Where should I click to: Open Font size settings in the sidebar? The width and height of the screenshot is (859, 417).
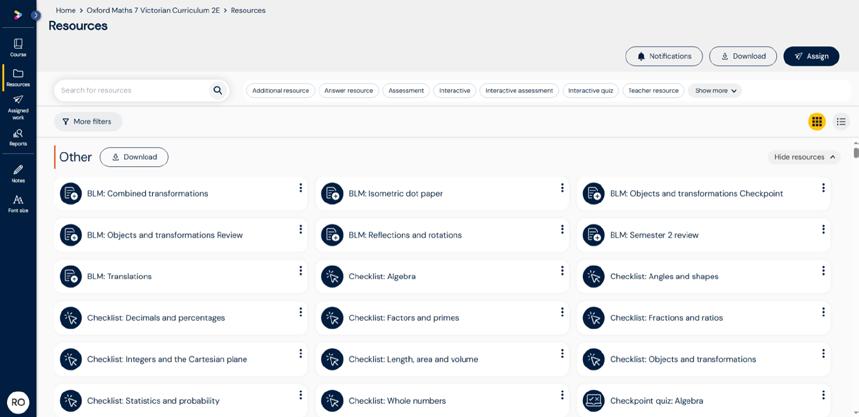18,203
